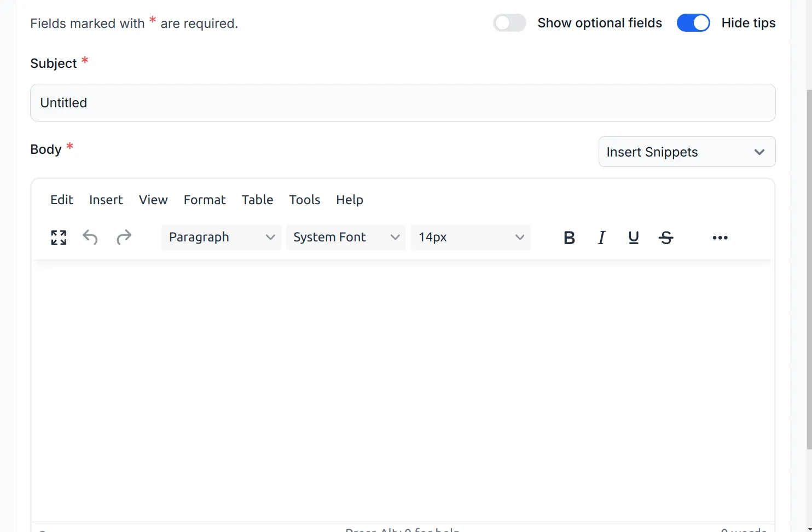Click the Redo icon

(x=124, y=237)
